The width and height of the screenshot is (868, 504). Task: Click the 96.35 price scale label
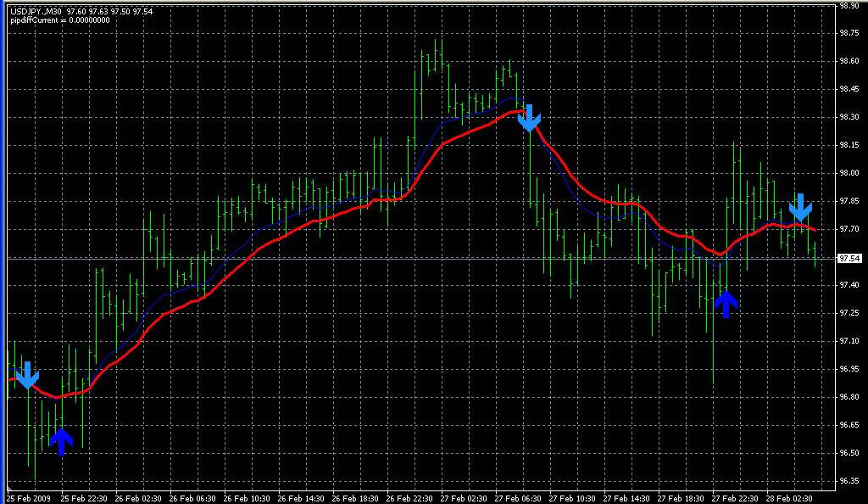[849, 481]
